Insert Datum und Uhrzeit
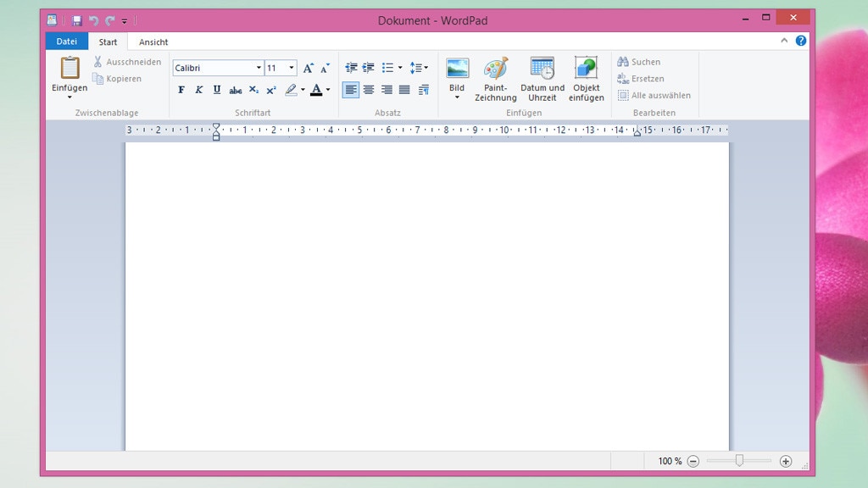 (542, 69)
